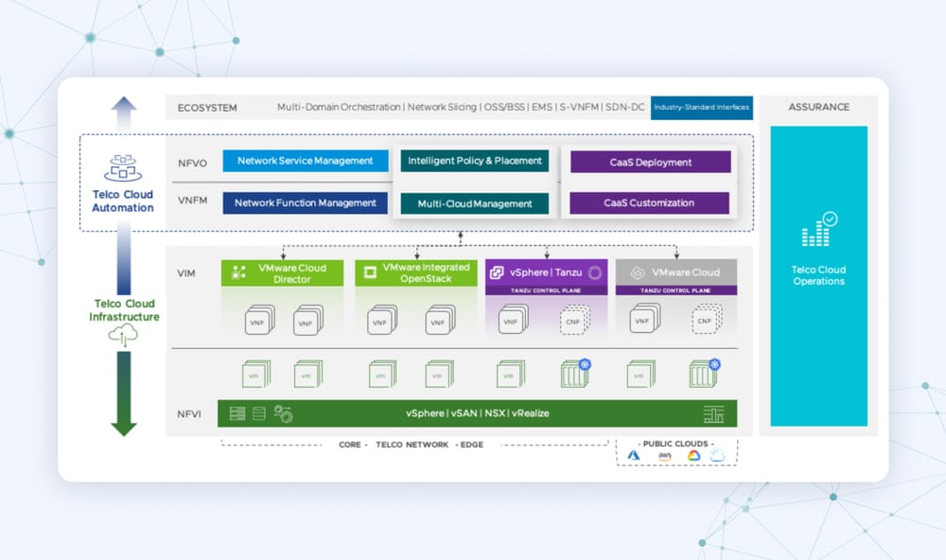Image resolution: width=946 pixels, height=560 pixels.
Task: Click the server rack icon in NFVI bar
Action: [237, 413]
